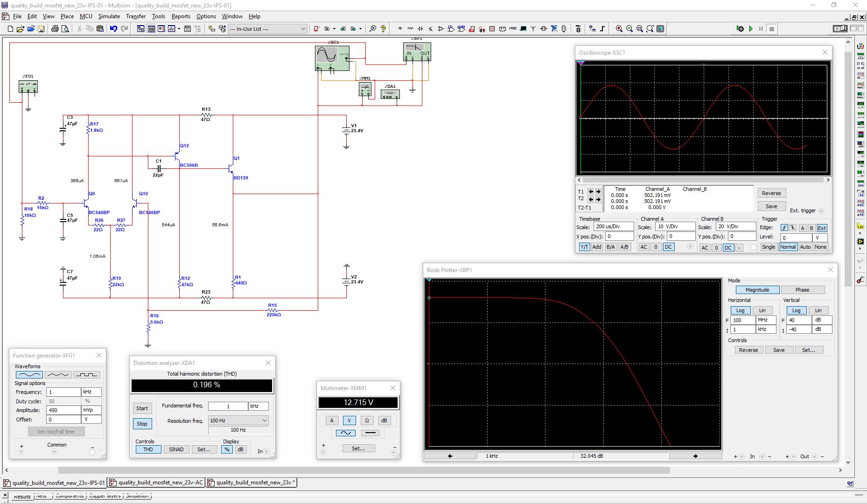Switch to quality_build_mosfet_new_23v-AC tab
Image resolution: width=867 pixels, height=504 pixels.
coord(156,483)
